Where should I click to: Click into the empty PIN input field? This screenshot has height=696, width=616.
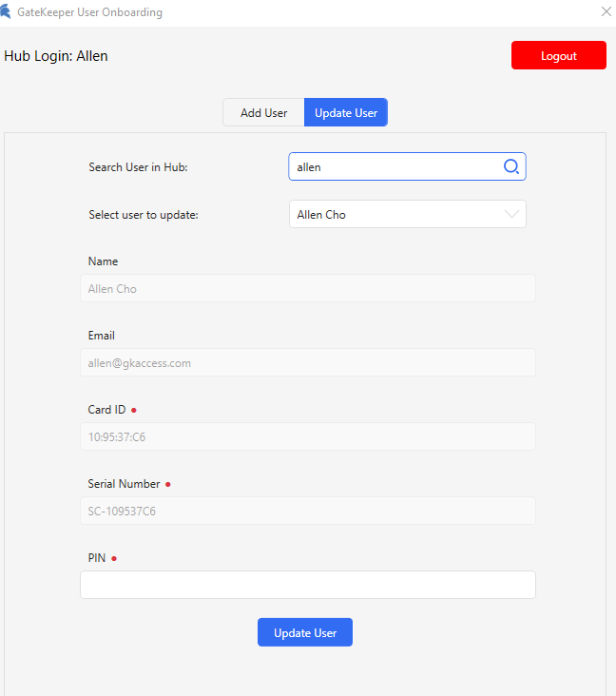307,585
